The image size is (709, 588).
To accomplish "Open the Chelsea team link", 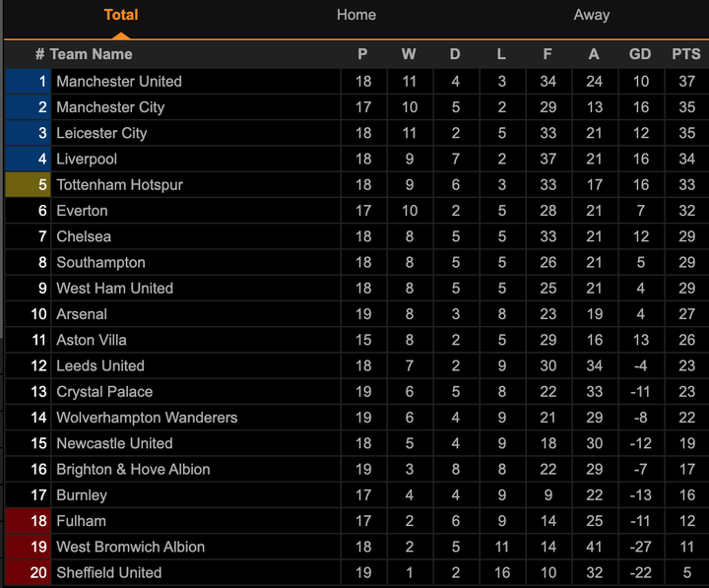I will point(84,236).
